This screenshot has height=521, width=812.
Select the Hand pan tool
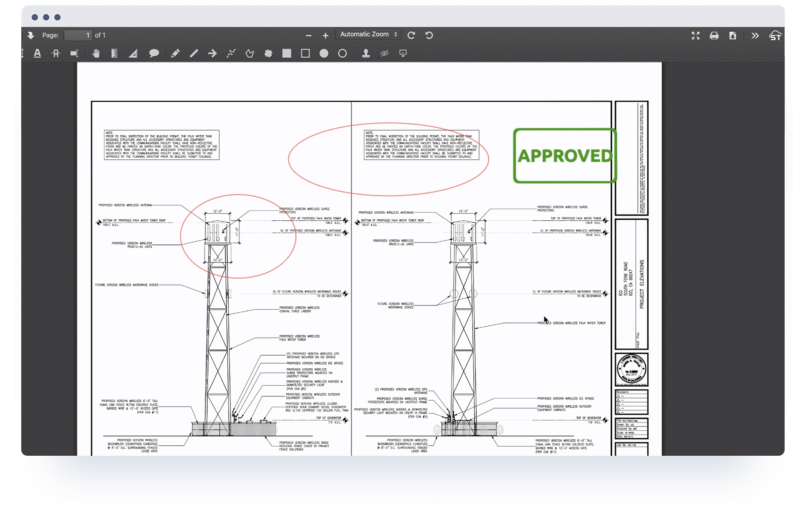click(96, 53)
